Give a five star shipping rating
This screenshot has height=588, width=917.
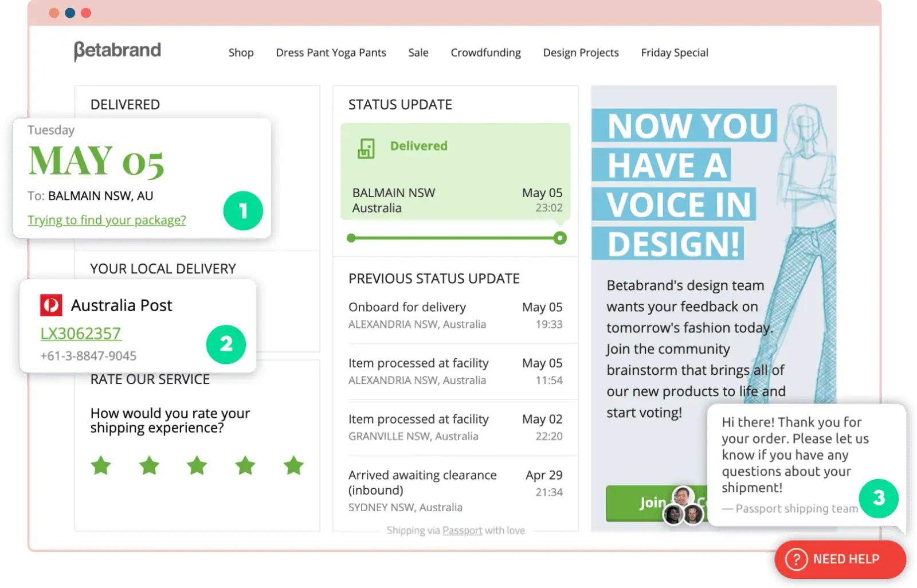click(x=294, y=465)
